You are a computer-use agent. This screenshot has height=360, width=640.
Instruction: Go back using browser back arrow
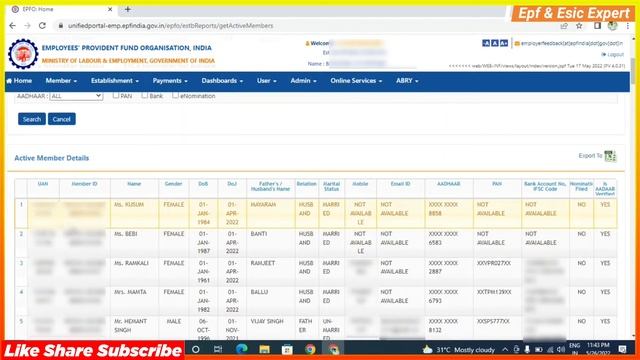click(12, 25)
